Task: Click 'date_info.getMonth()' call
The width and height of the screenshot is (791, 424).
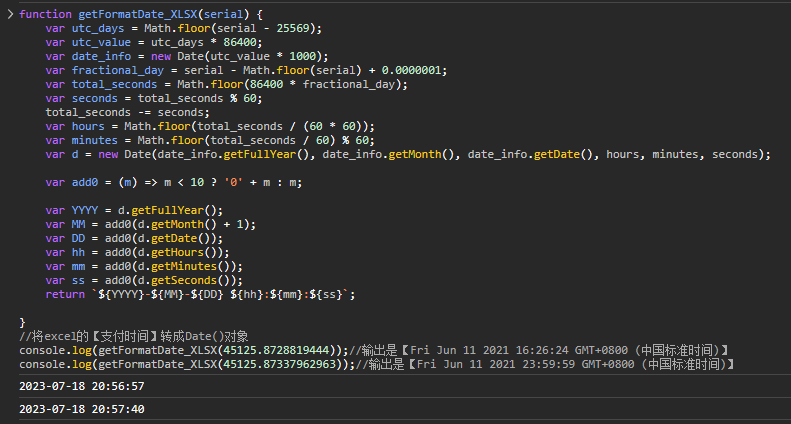Action: 388,154
